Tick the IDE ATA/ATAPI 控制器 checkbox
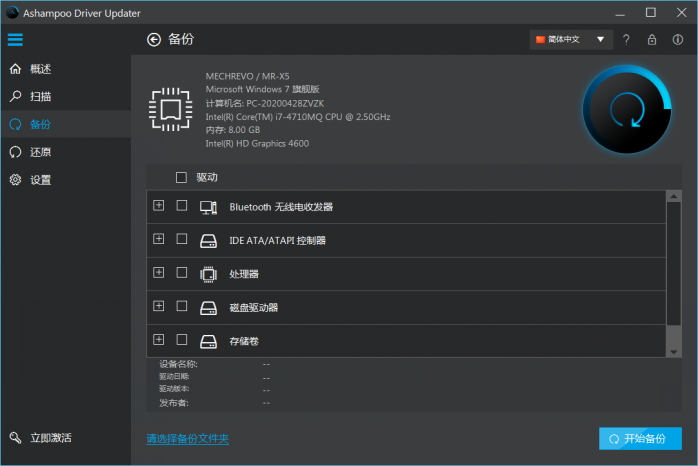 (x=182, y=239)
